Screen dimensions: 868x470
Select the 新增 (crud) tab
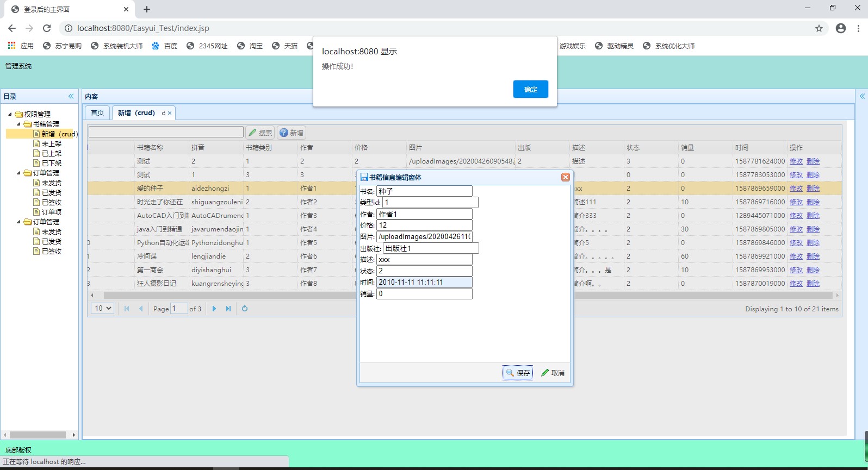[137, 113]
